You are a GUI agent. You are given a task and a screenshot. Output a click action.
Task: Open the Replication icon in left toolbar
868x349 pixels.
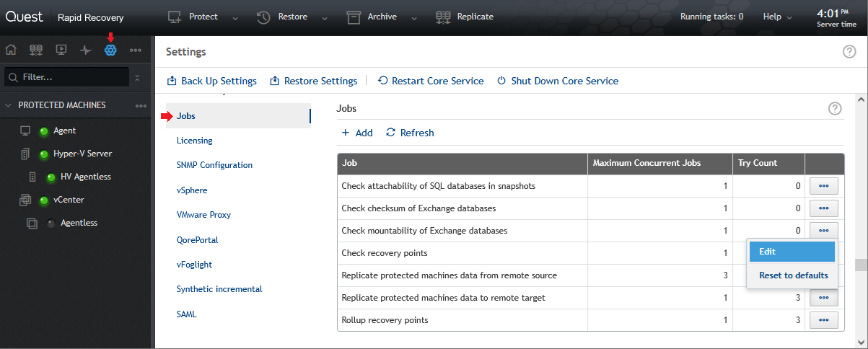[x=36, y=50]
